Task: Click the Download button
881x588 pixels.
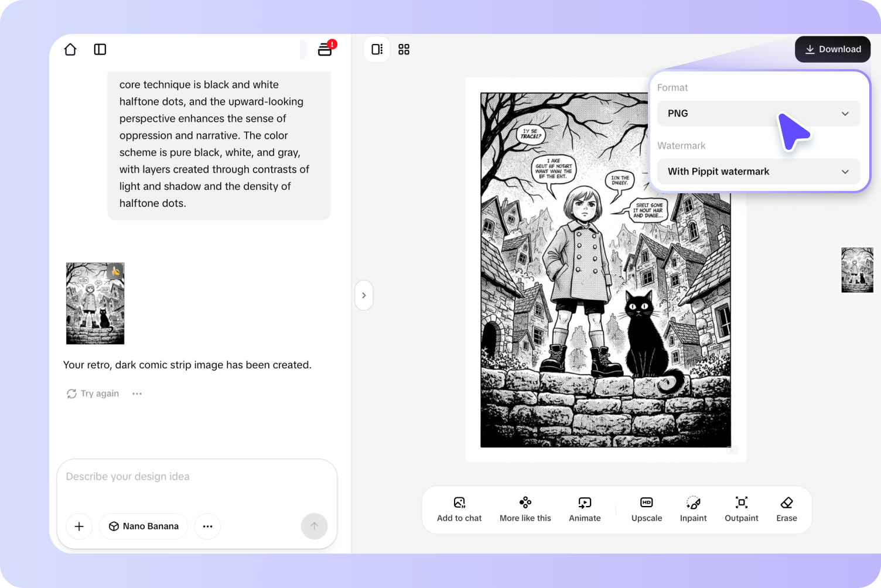Action: point(832,49)
